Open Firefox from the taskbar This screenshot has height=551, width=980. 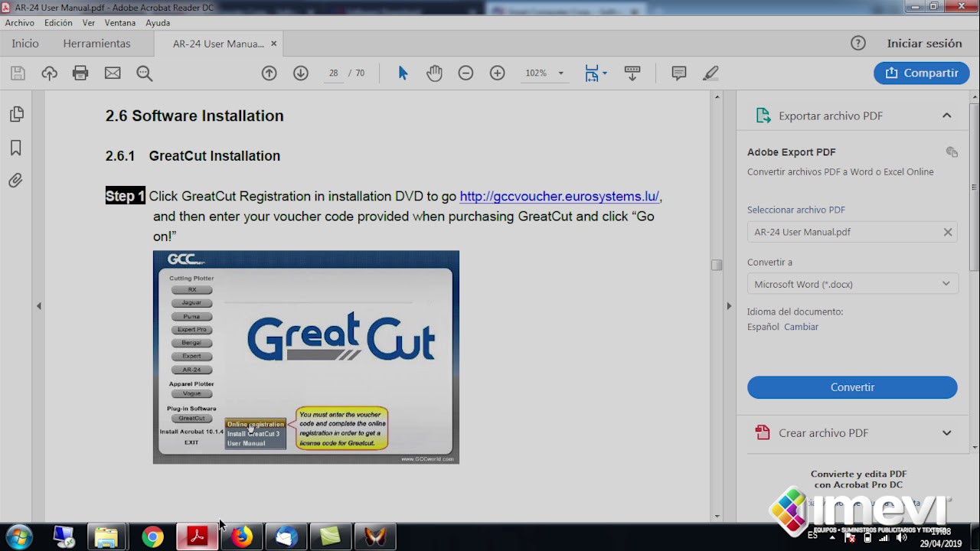coord(242,537)
